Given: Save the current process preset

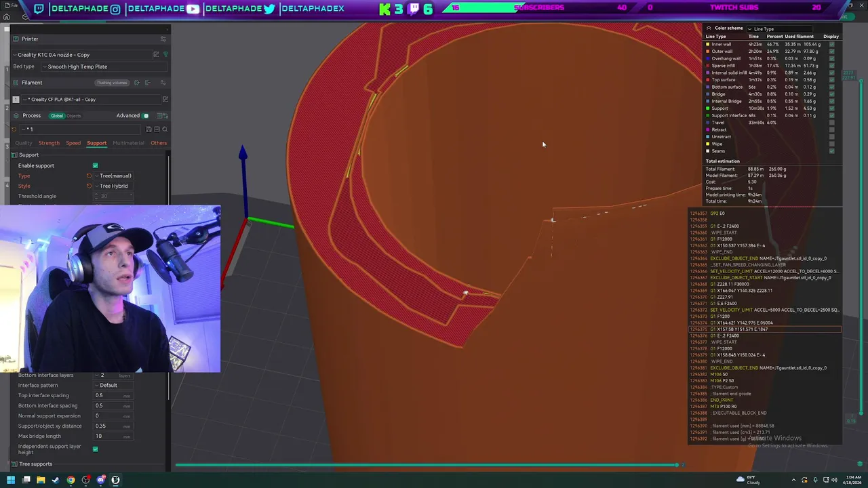Looking at the screenshot, I should (x=149, y=129).
